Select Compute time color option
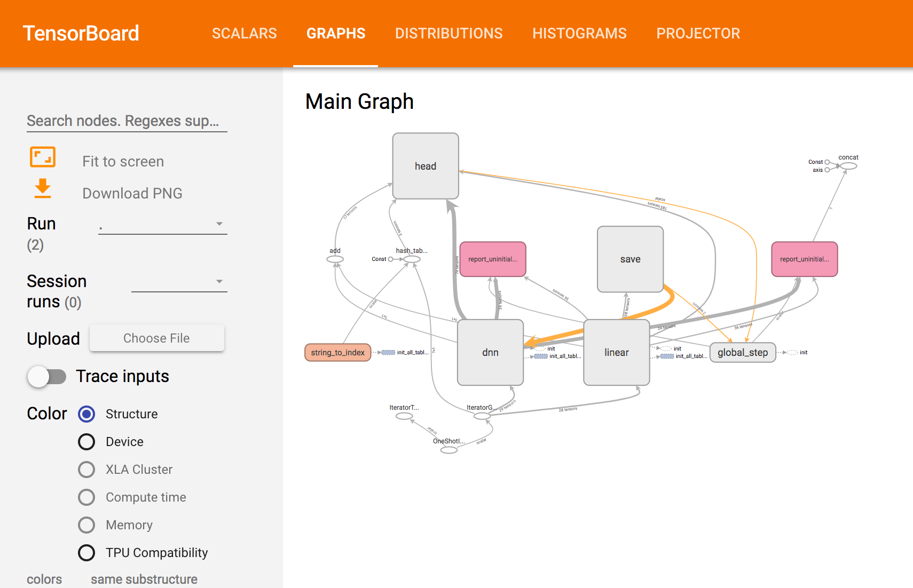The image size is (913, 588). tap(86, 497)
